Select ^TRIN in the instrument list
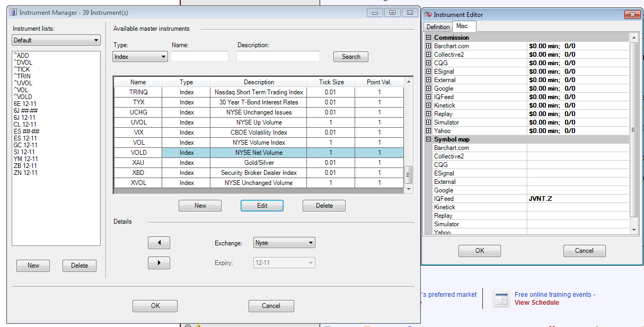This screenshot has width=644, height=327. click(x=22, y=76)
